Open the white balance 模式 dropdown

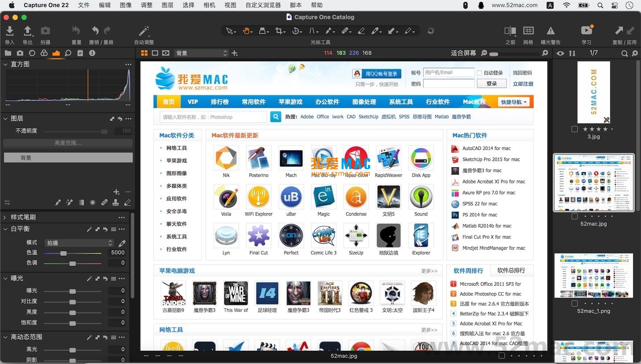(79, 243)
